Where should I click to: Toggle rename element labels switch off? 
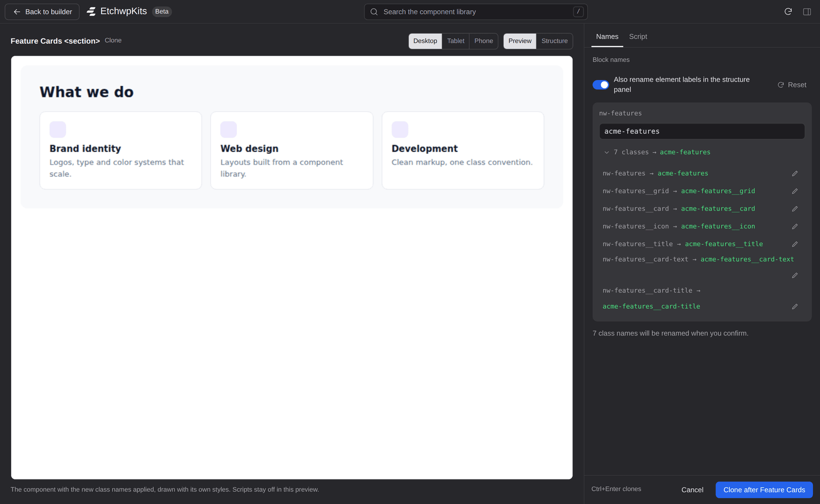click(601, 85)
